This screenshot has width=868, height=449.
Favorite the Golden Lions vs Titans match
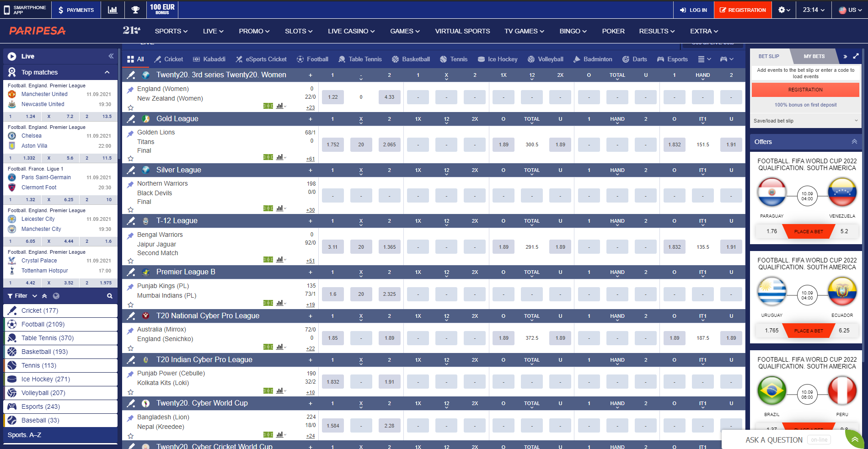point(131,159)
